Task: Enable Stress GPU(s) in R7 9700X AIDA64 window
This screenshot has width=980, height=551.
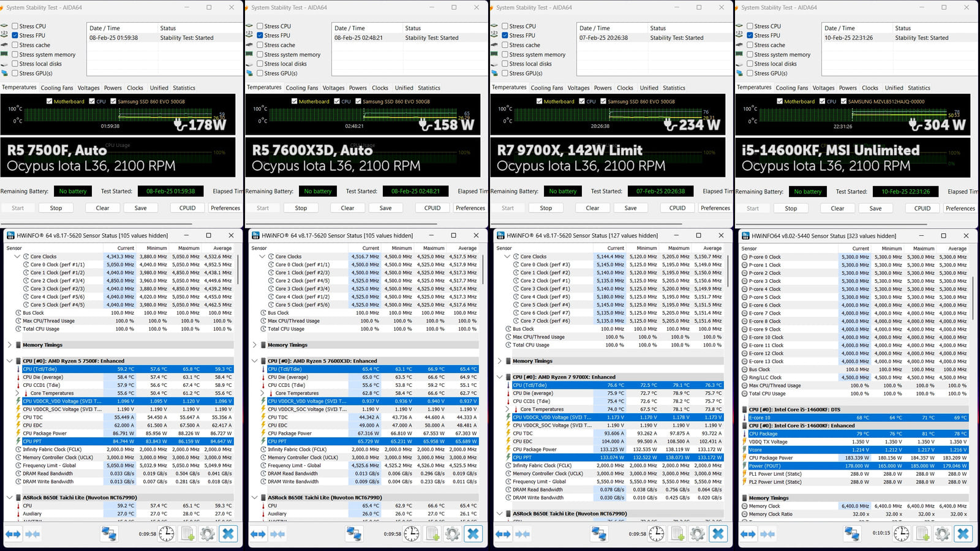Action: [x=505, y=73]
